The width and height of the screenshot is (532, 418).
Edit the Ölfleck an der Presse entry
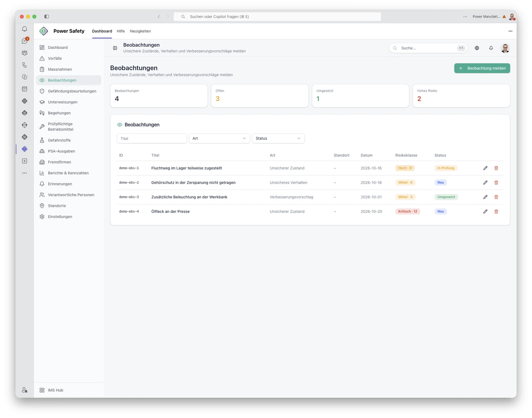click(x=485, y=211)
